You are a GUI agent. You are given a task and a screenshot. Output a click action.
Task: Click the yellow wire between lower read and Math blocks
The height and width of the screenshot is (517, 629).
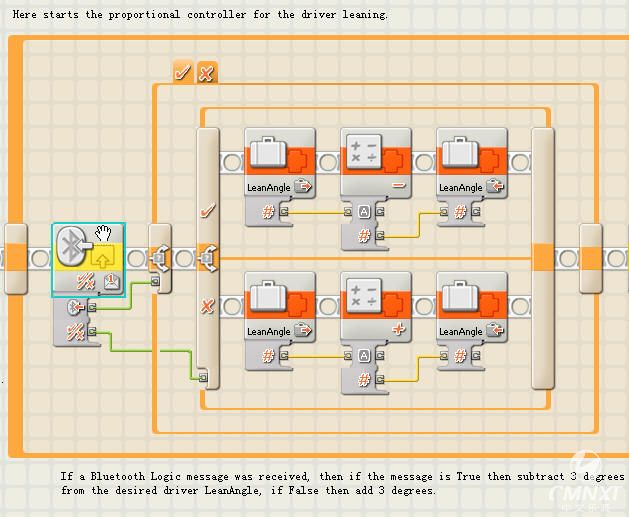[x=316, y=356]
